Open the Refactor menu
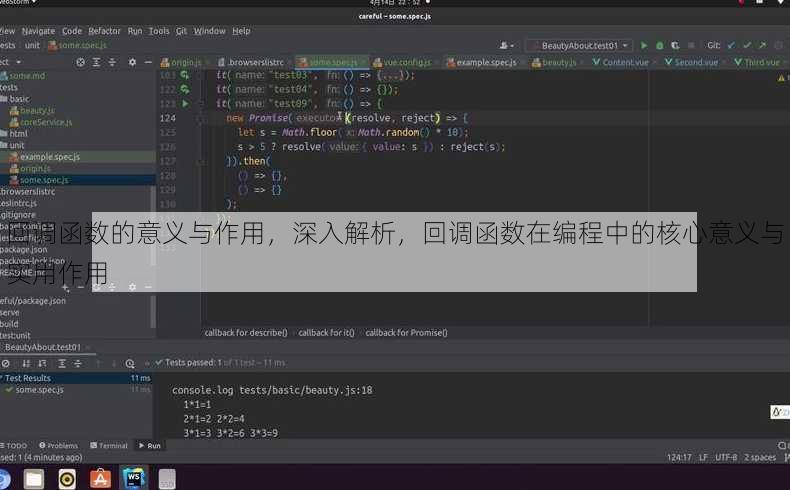The height and width of the screenshot is (490, 790). pyautogui.click(x=104, y=31)
